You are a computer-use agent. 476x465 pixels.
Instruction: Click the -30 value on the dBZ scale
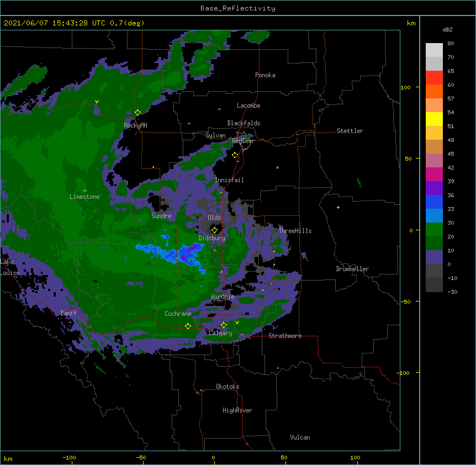click(x=452, y=292)
